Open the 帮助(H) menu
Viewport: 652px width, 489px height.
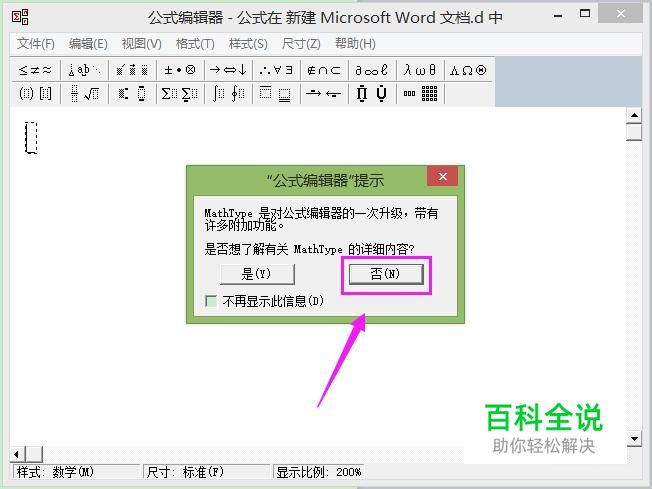click(x=355, y=44)
